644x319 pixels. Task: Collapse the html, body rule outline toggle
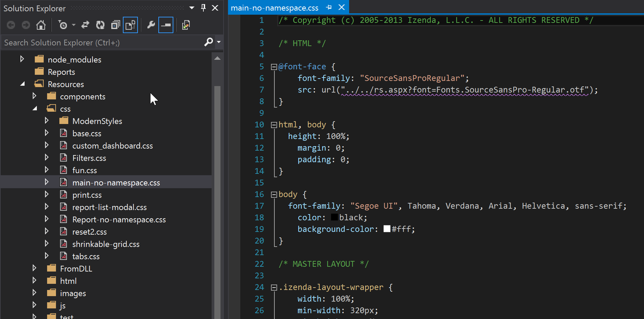pos(274,125)
